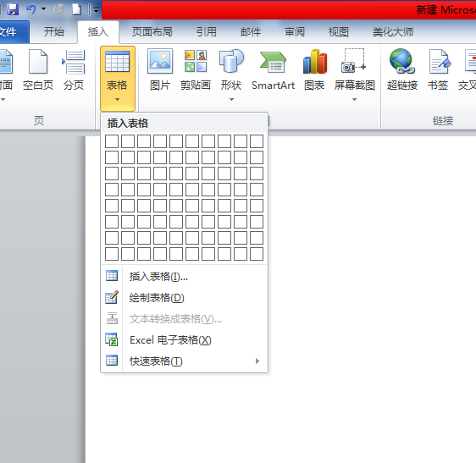Viewport: 476px width, 463px height.
Task: Expand the cover page dropdown arrow
Action: point(3,99)
